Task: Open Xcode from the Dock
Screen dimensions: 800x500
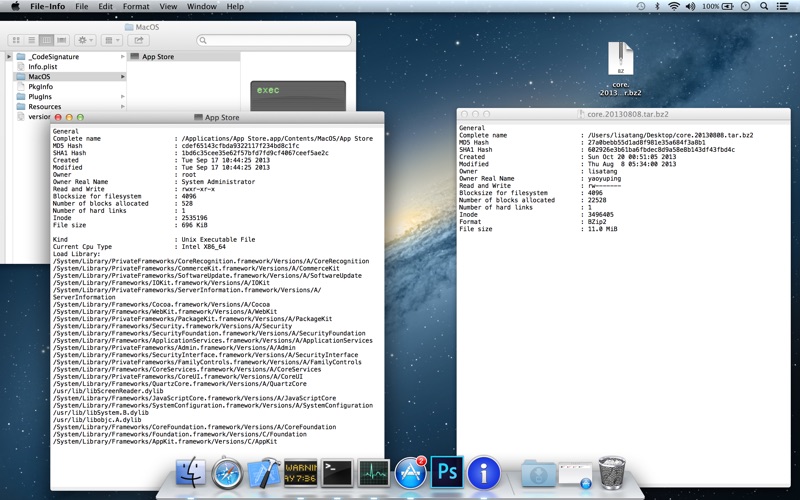Action: [264, 472]
